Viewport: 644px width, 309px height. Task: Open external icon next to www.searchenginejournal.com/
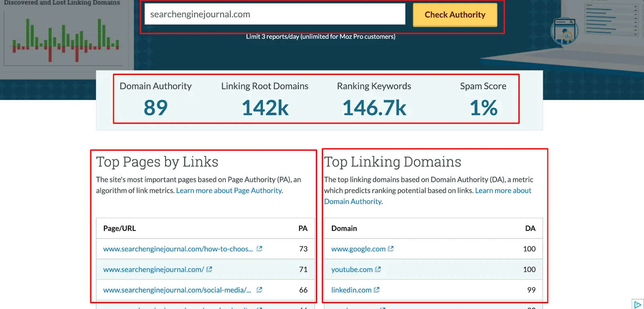click(209, 270)
